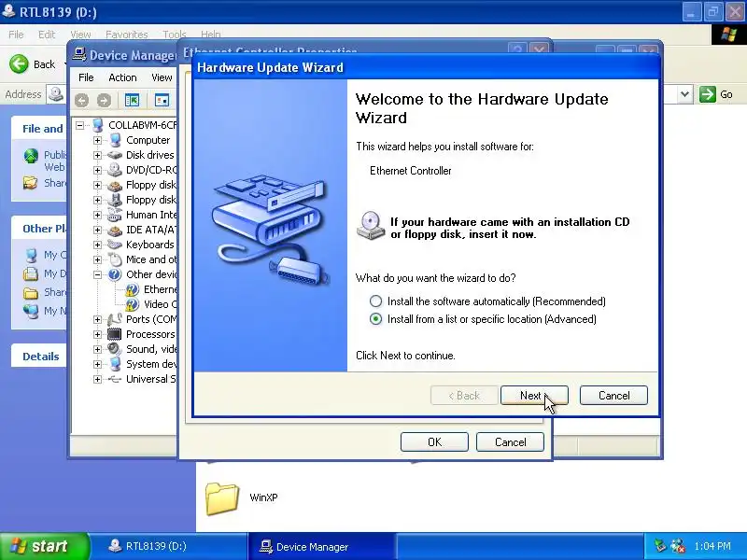The width and height of the screenshot is (747, 560).
Task: Open Action menu in Device Manager
Action: (x=122, y=77)
